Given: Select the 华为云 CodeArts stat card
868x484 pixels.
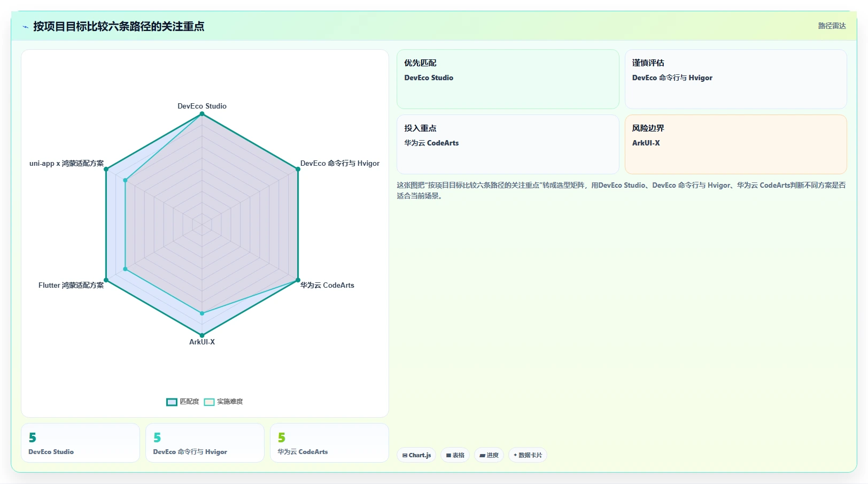Looking at the screenshot, I should click(329, 443).
